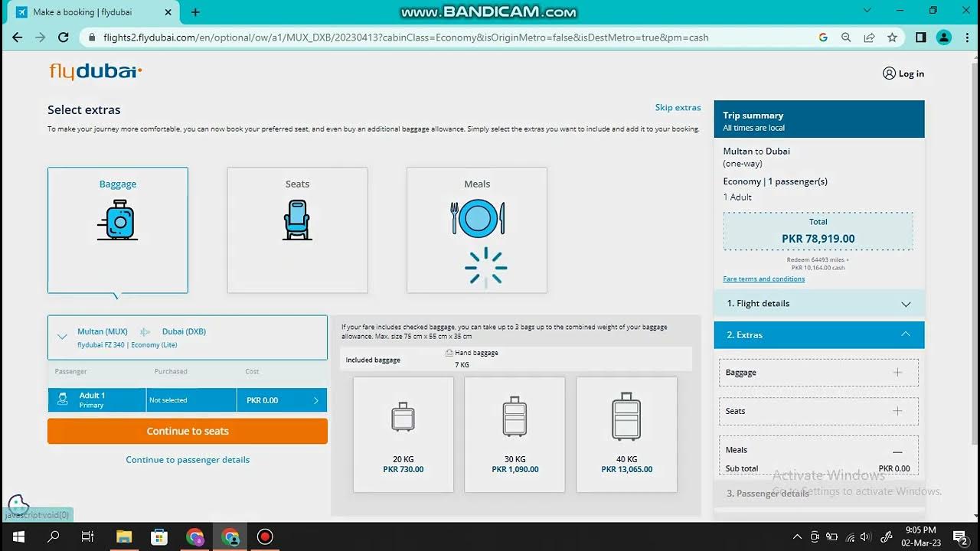Screen dimensions: 980x551
Task: Click the Google icon in address bar
Action: point(823,37)
